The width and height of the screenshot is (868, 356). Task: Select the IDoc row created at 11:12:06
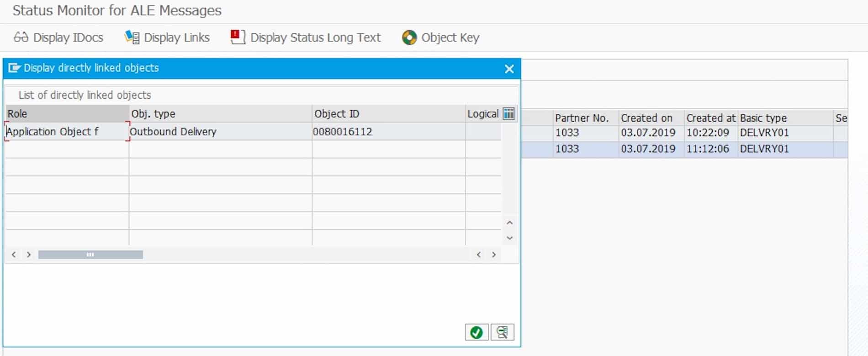tap(707, 149)
